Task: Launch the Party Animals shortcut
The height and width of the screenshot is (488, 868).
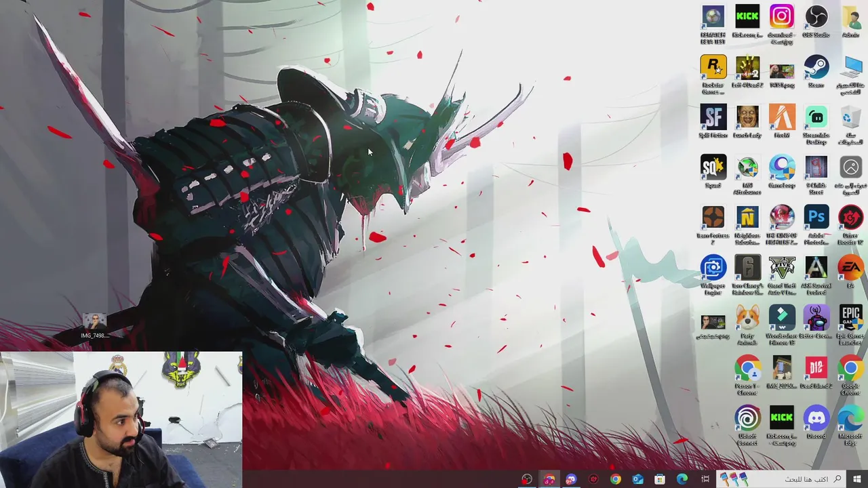Action: [747, 325]
